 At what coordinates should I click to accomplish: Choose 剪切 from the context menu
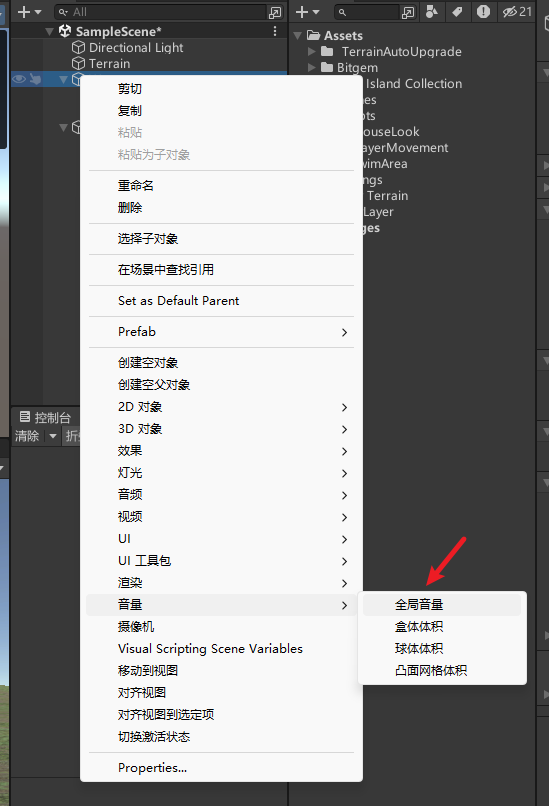(x=222, y=88)
